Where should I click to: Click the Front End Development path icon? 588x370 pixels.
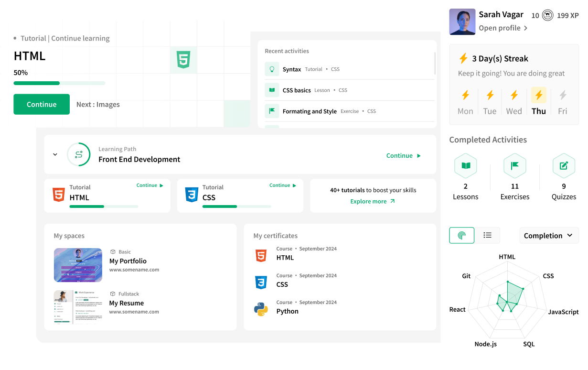79,154
